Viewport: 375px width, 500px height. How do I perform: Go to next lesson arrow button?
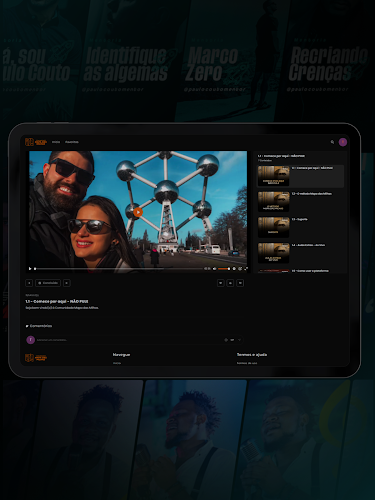[x=67, y=283]
